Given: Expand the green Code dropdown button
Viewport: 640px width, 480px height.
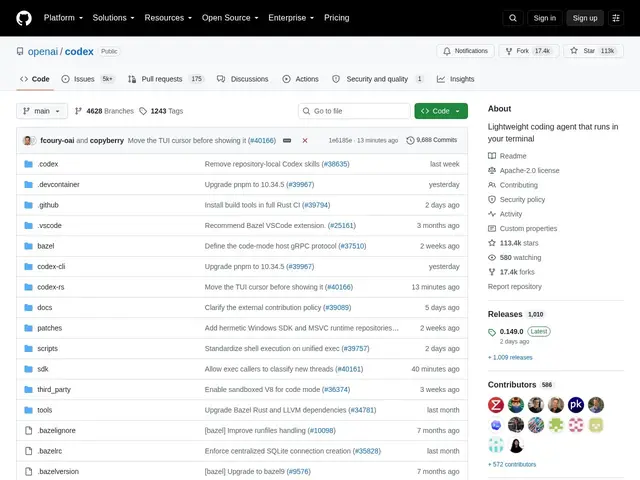Looking at the screenshot, I should (441, 111).
